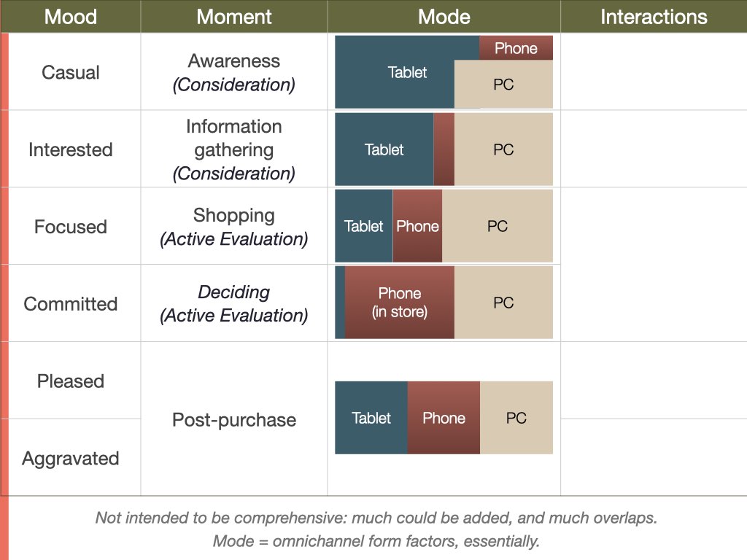Click the Phone (in store) block
The height and width of the screenshot is (560, 747).
click(x=399, y=303)
